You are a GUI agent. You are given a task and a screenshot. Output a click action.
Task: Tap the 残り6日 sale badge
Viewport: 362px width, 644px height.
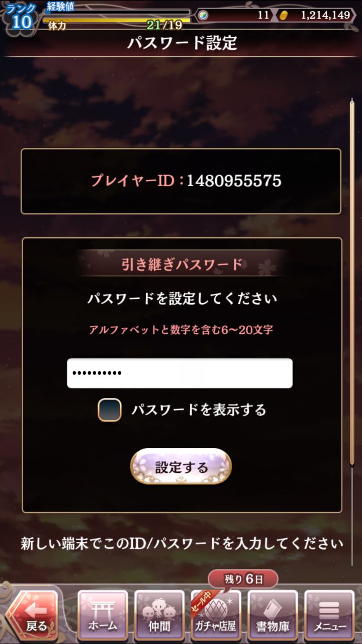pos(242,579)
